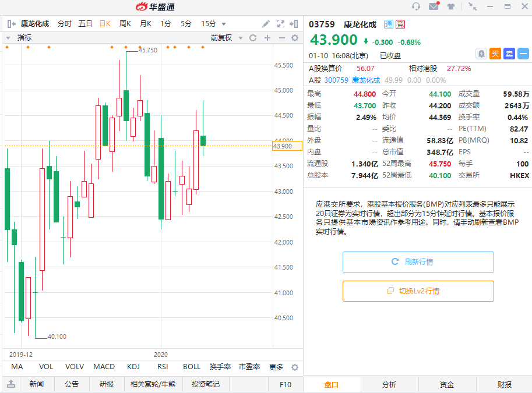
Task: Toggle the 换手率 turnover indicator
Action: [x=220, y=367]
